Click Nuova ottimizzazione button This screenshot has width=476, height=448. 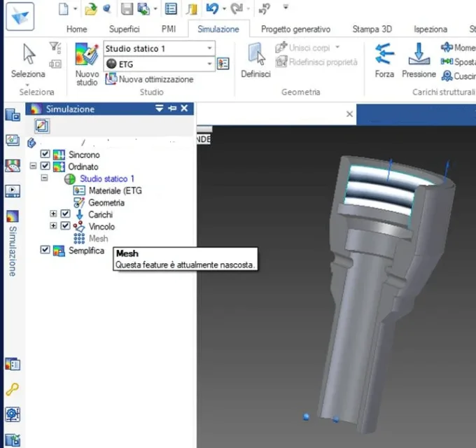tap(149, 79)
